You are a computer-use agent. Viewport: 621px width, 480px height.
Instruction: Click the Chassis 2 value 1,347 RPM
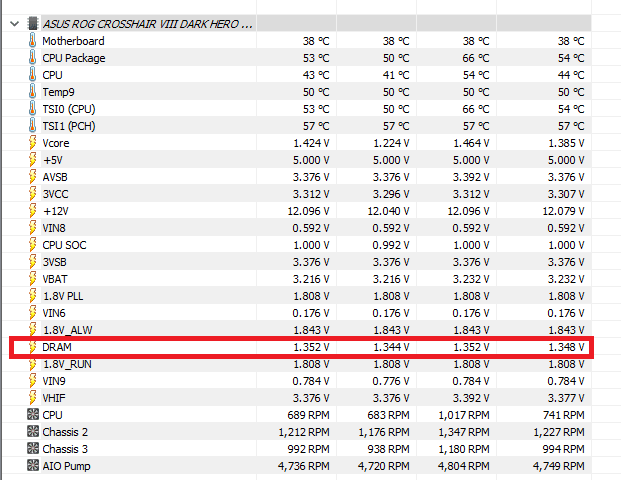pyautogui.click(x=463, y=432)
